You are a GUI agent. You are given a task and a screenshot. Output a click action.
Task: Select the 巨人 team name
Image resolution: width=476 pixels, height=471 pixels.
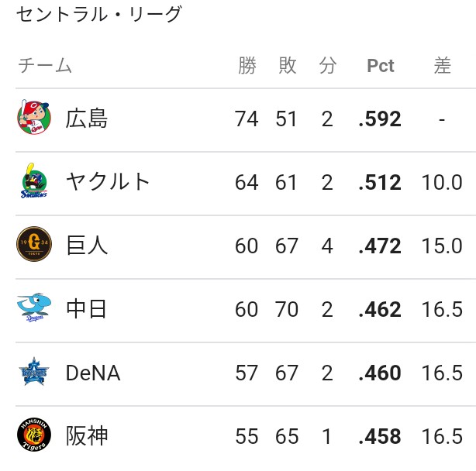pyautogui.click(x=87, y=246)
